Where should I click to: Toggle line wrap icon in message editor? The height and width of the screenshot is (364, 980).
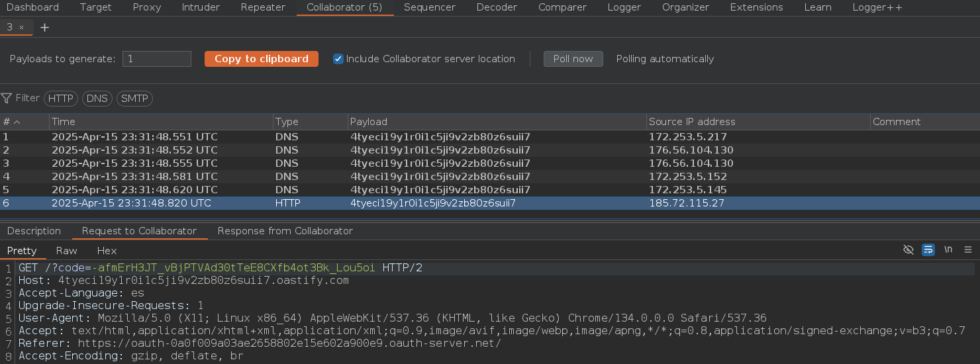pos(928,250)
